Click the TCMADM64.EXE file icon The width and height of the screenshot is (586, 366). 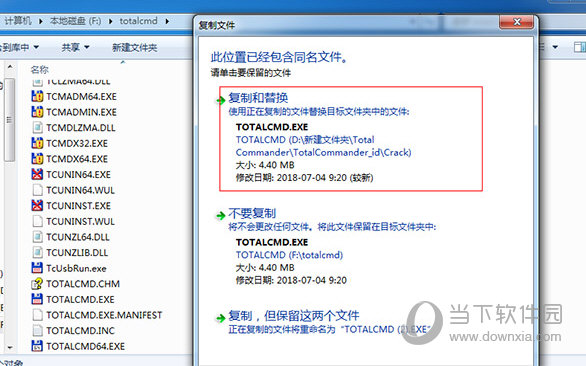37,96
